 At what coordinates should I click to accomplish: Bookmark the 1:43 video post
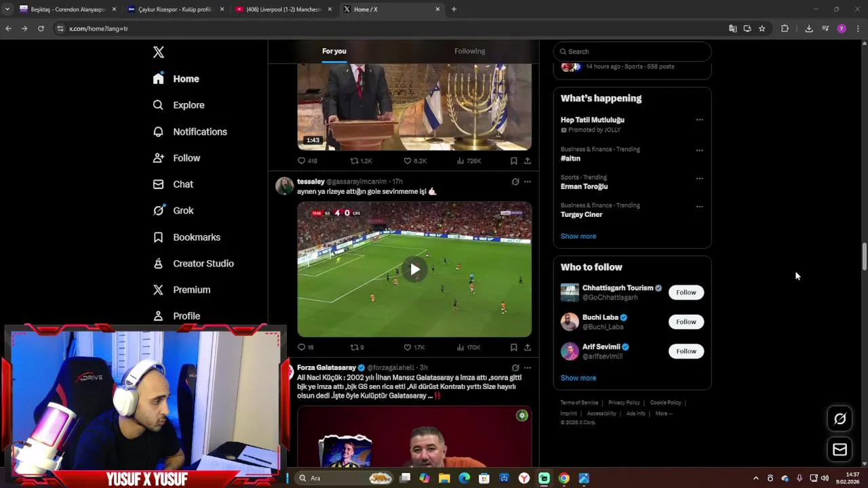coord(513,161)
